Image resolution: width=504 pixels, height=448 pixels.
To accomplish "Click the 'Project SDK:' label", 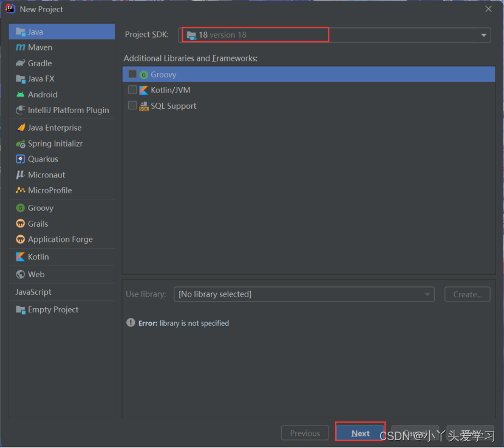I will [x=146, y=35].
